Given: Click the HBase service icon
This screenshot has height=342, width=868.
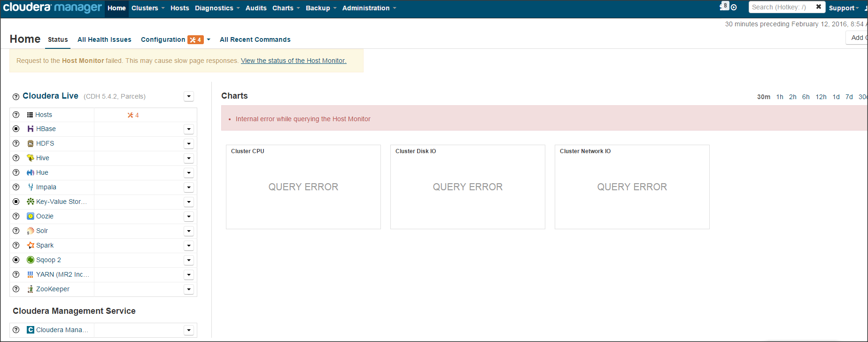Looking at the screenshot, I should pyautogui.click(x=31, y=129).
